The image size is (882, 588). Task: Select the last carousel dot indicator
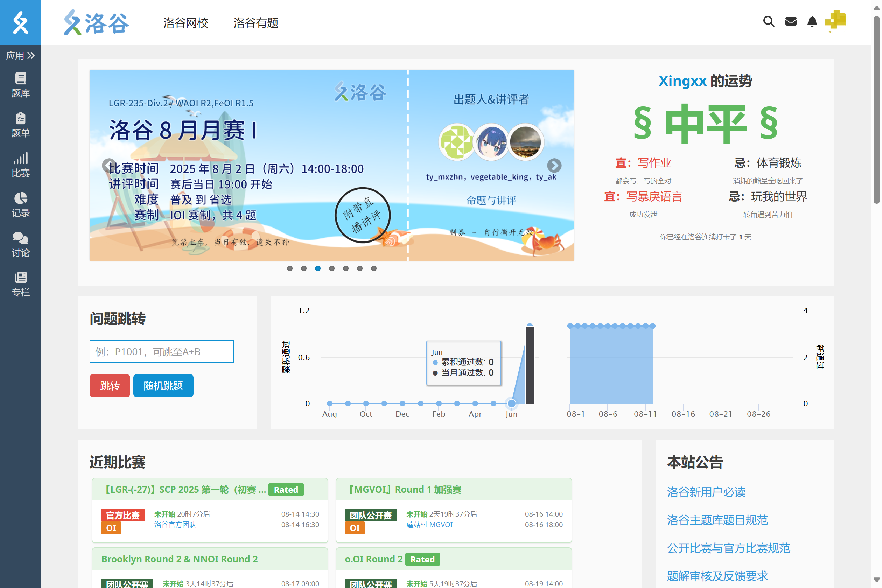tap(373, 268)
